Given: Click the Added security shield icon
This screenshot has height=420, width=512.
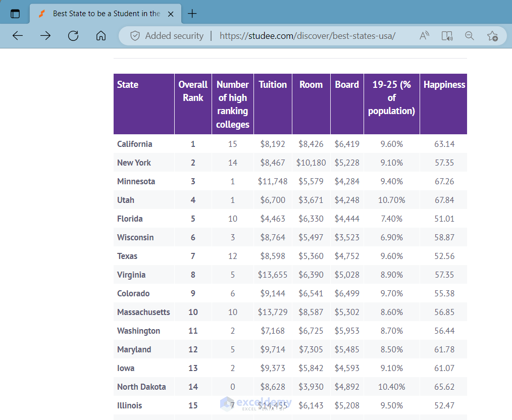Looking at the screenshot, I should (135, 36).
